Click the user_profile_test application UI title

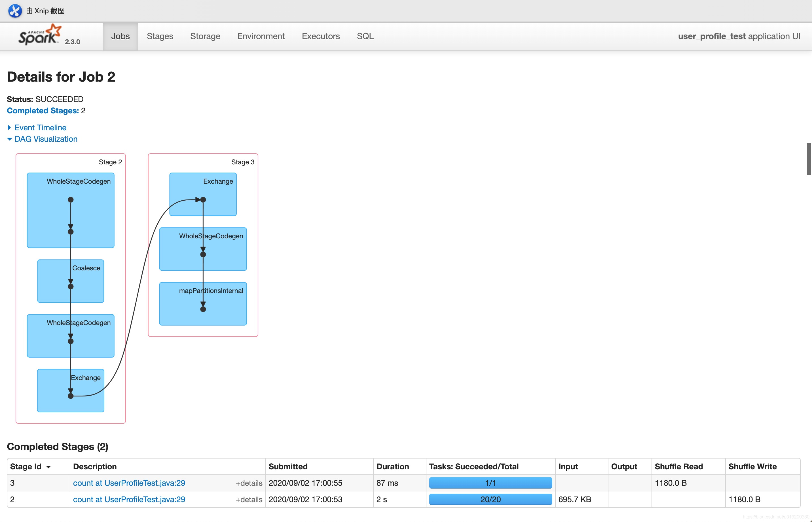click(x=739, y=36)
